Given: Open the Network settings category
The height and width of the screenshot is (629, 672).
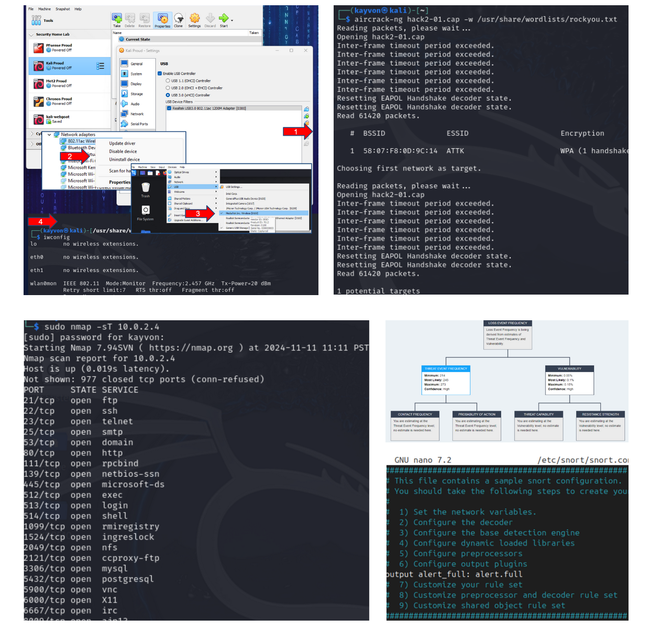Looking at the screenshot, I should (137, 114).
